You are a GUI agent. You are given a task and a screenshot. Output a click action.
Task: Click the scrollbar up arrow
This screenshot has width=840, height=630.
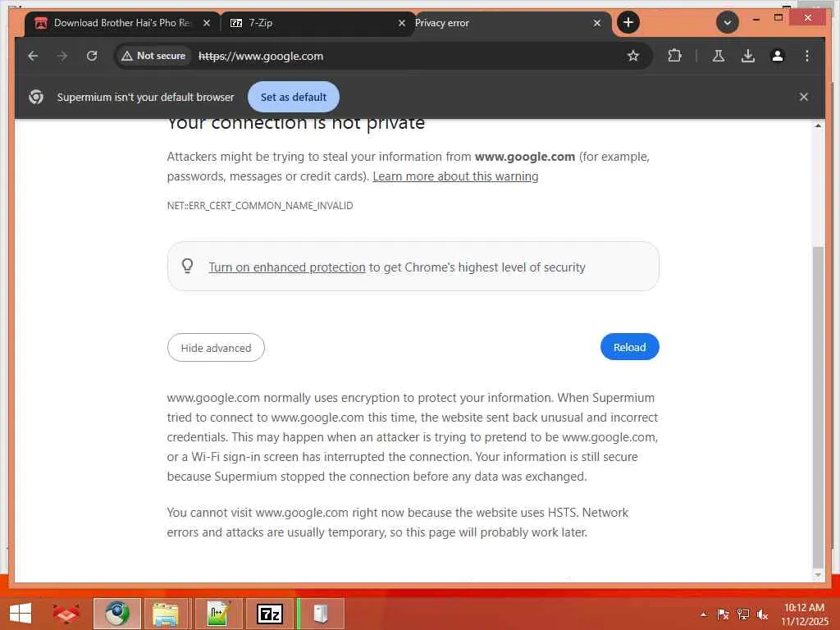coord(818,126)
